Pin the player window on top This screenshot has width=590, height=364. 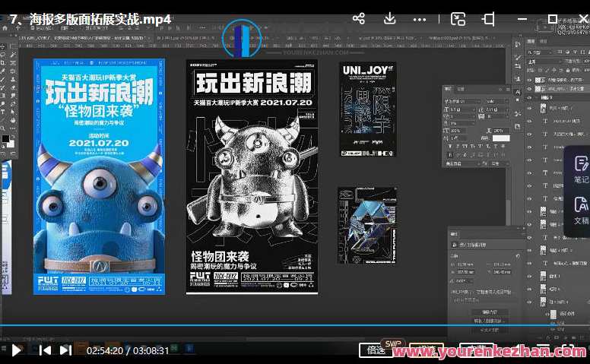(488, 19)
